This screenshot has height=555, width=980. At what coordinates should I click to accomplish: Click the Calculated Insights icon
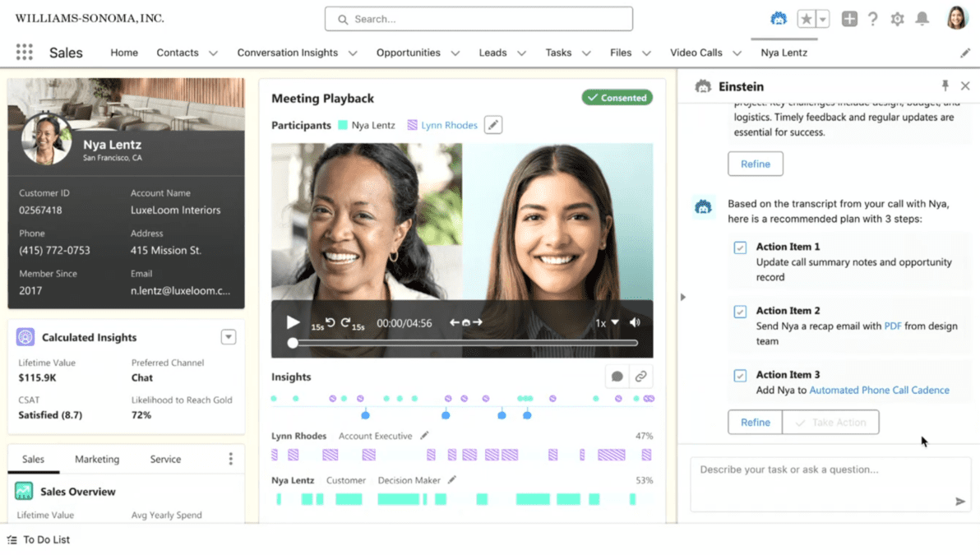25,337
